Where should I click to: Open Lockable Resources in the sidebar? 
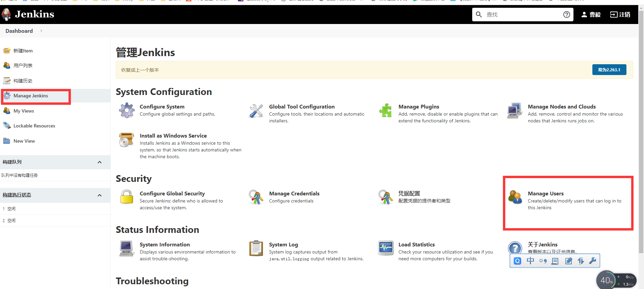pos(34,126)
